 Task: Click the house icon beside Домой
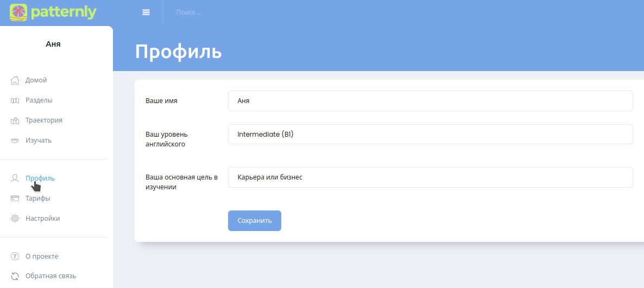(15, 80)
